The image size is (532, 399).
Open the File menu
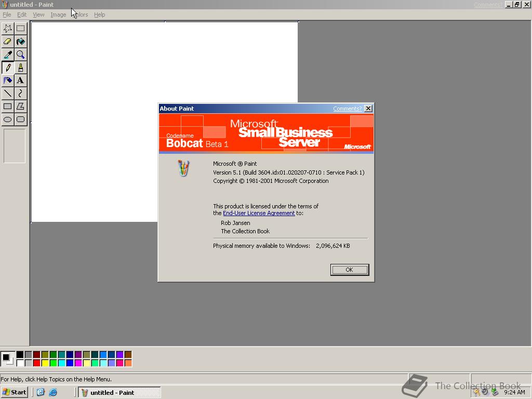pos(7,15)
